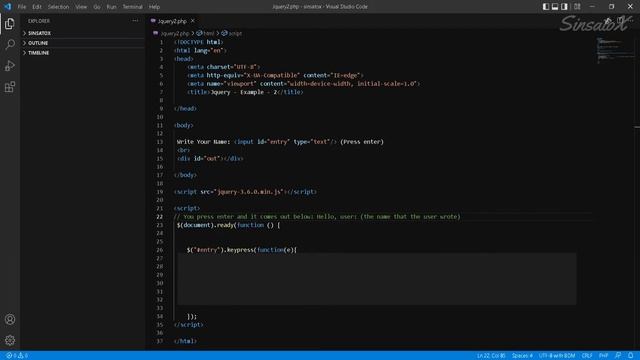
Task: Click the $("#entry").keypress line
Action: (242, 250)
